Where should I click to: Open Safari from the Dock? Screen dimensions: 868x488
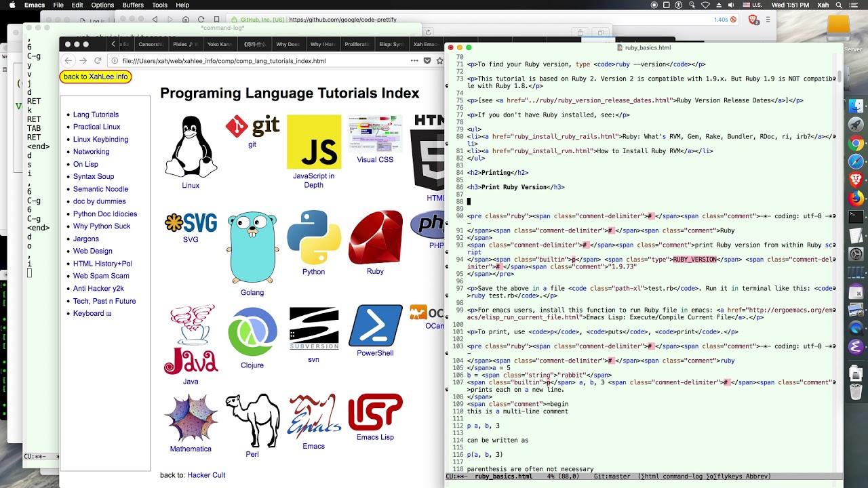click(856, 161)
